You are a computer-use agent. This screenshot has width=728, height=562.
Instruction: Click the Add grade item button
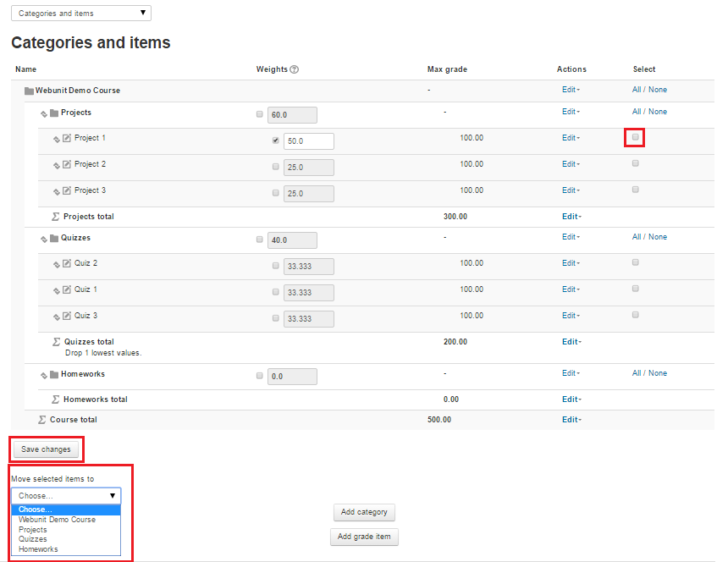point(363,537)
